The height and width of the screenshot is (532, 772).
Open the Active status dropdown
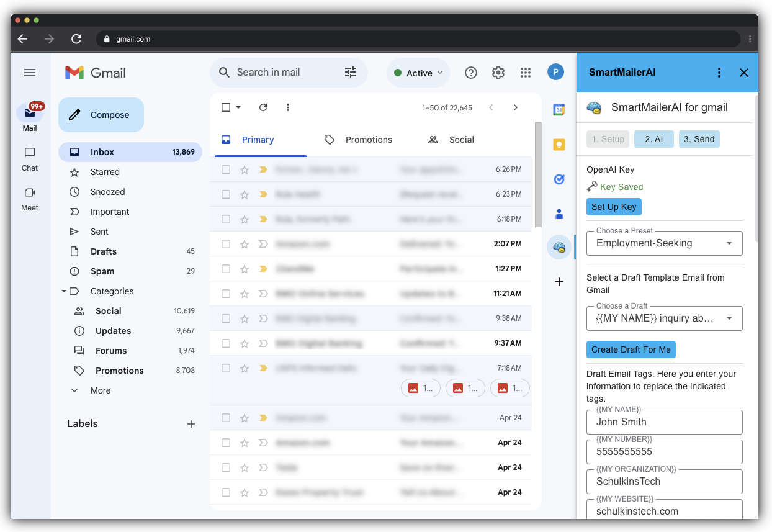click(x=418, y=73)
